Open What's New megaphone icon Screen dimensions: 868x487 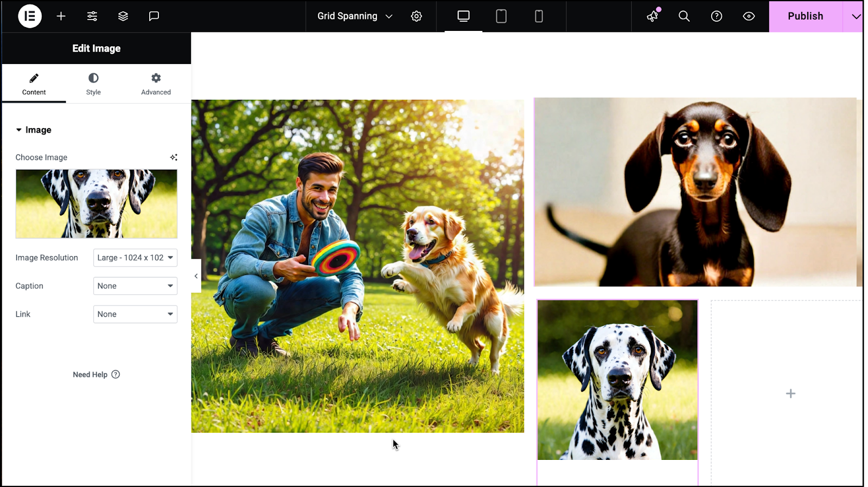click(653, 16)
